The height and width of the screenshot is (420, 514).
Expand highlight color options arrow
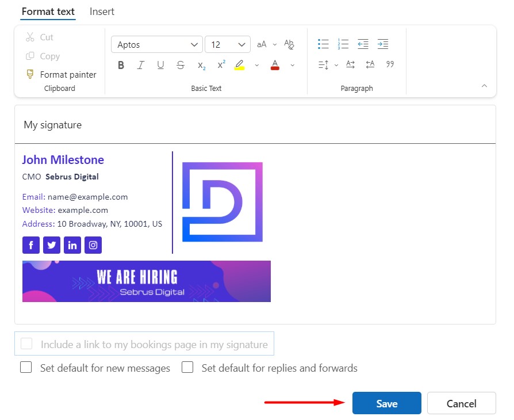point(256,65)
